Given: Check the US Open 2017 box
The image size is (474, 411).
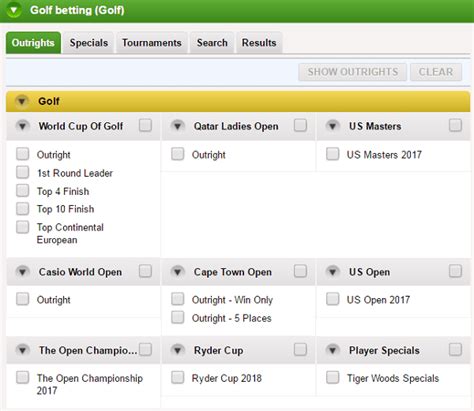Looking at the screenshot, I should tap(333, 299).
